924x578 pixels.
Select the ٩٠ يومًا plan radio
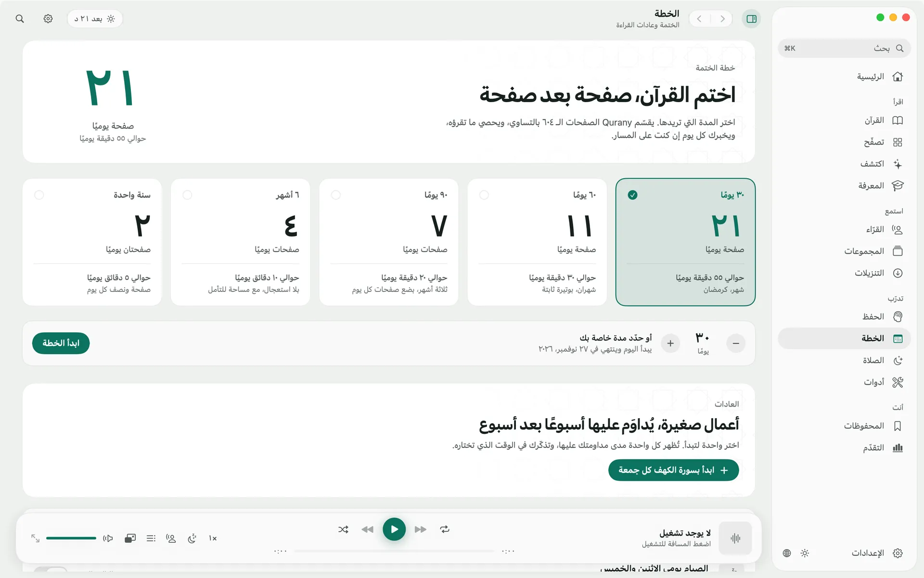coord(336,195)
